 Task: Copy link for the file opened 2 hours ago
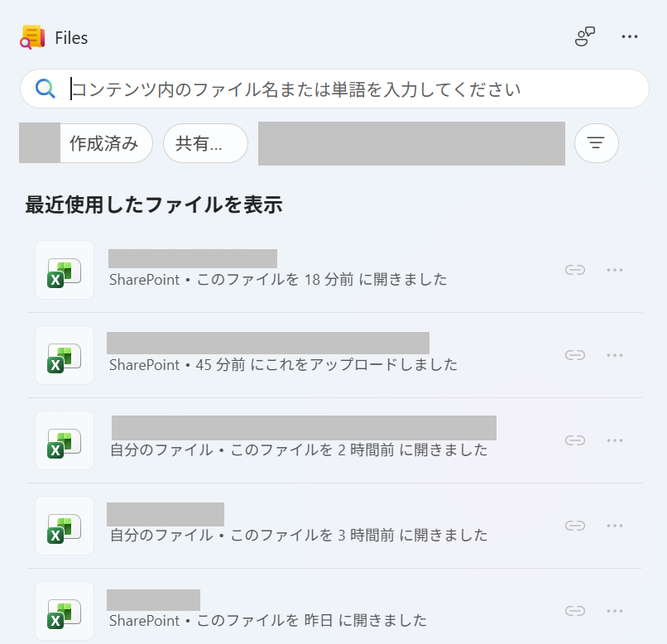pos(575,440)
